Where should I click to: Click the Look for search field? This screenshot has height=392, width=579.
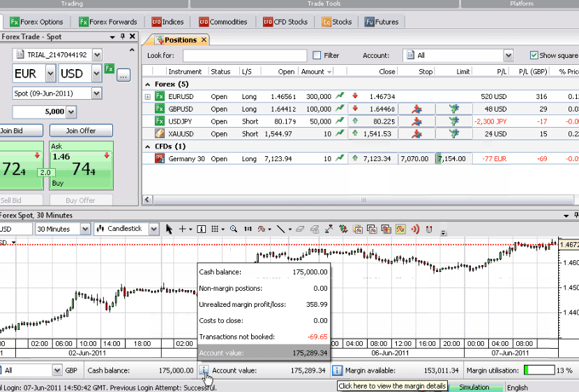pos(245,55)
